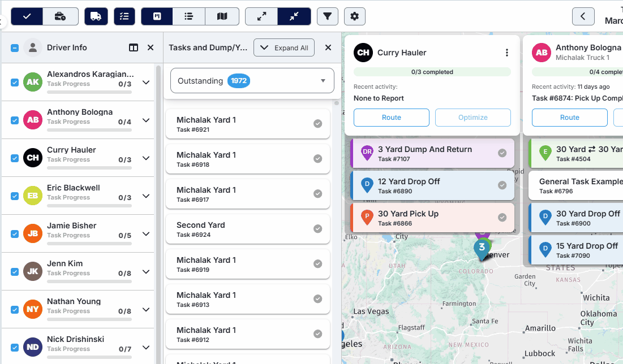This screenshot has width=623, height=364.
Task: Select Michalak Yard 1 Task #6912
Action: click(247, 334)
